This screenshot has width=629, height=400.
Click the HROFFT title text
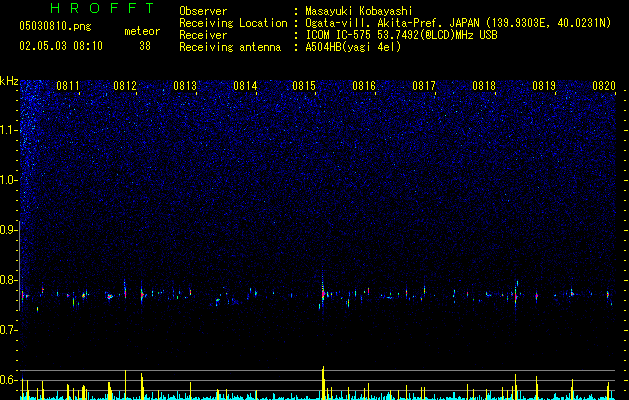[x=102, y=8]
